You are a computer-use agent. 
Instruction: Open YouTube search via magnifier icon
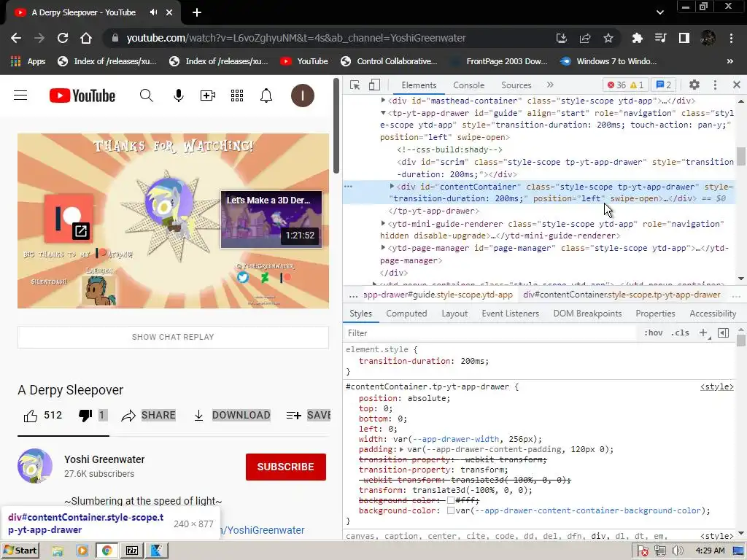click(x=146, y=96)
